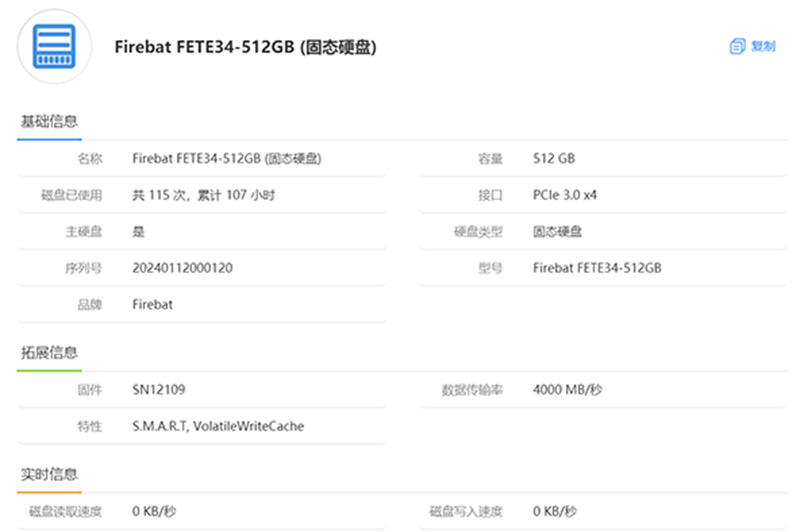This screenshot has width=800, height=532.
Task: Click the S.M.A.R.T, VolatileWriteCache features text
Action: 218,426
